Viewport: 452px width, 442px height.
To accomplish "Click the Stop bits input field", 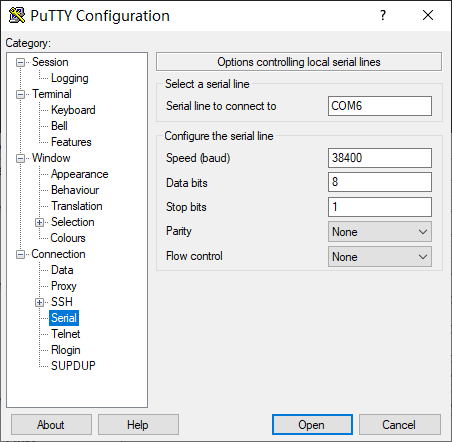I will point(380,207).
